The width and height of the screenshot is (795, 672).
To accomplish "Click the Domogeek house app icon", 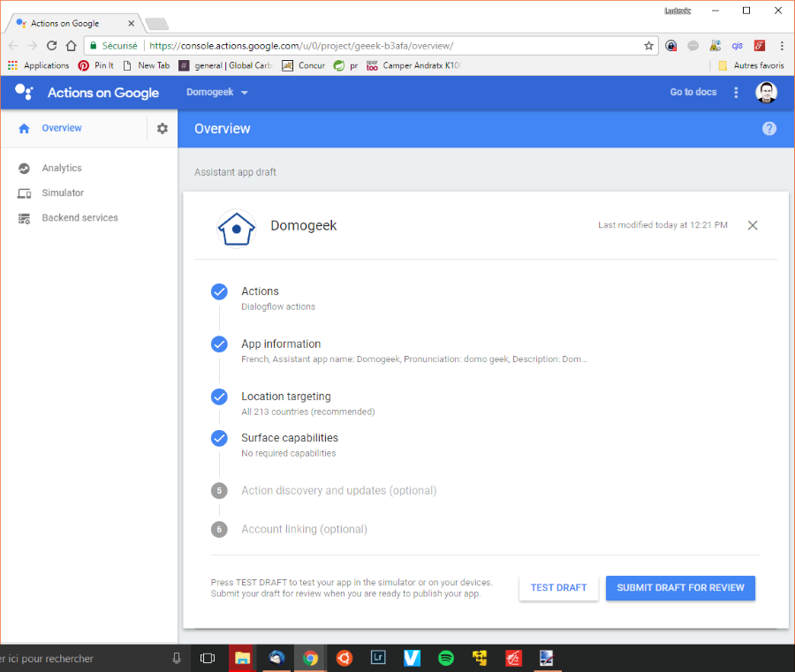I will tap(236, 229).
